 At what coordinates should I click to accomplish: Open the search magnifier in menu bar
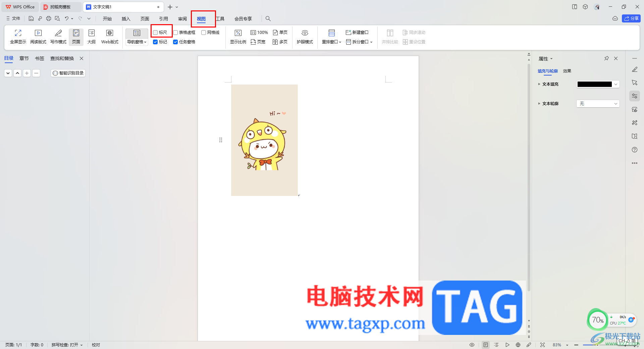(x=268, y=19)
